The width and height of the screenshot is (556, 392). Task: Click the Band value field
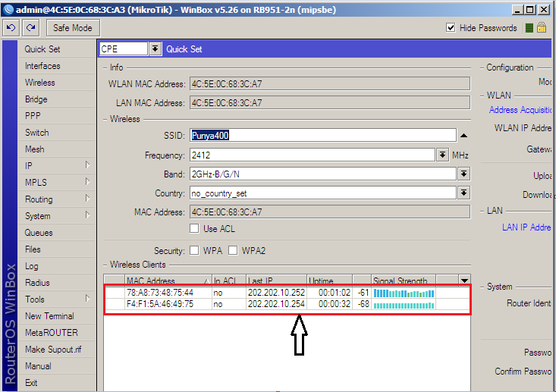pos(323,174)
